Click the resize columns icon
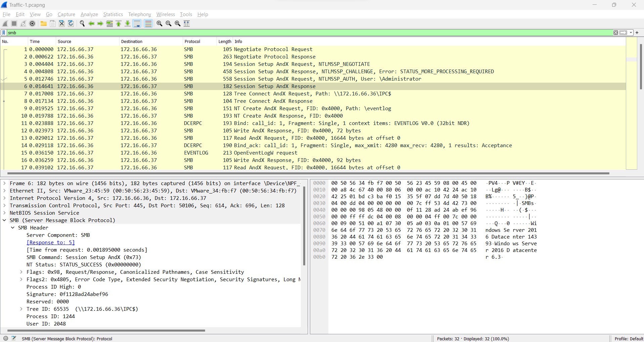Viewport: 644px width, 342px height. point(187,24)
